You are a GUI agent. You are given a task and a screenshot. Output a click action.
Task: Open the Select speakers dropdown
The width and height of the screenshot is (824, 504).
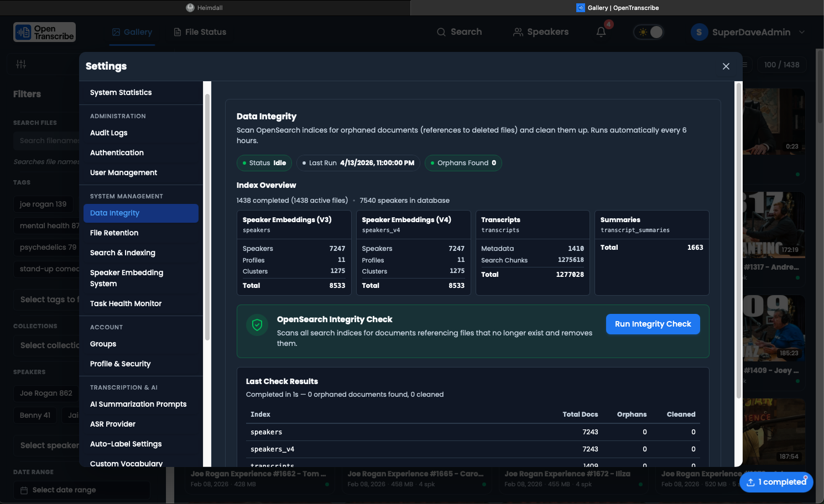[47, 445]
